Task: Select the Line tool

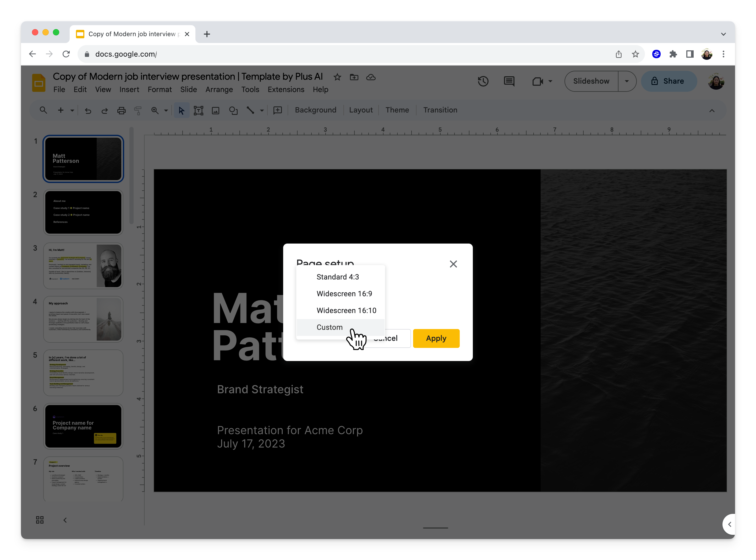Action: click(x=250, y=111)
